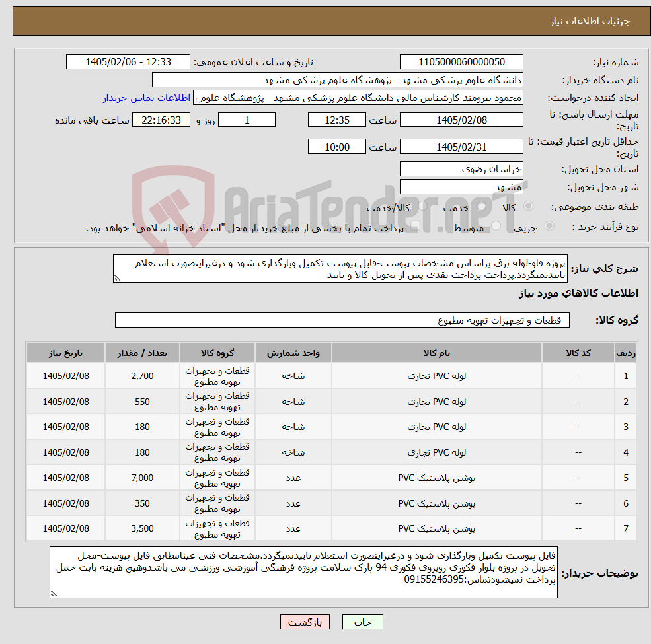Click the اطلاعات کالاهای مورد نیاز section heading
Viewport: 651px width, 644px height.
coord(579,293)
